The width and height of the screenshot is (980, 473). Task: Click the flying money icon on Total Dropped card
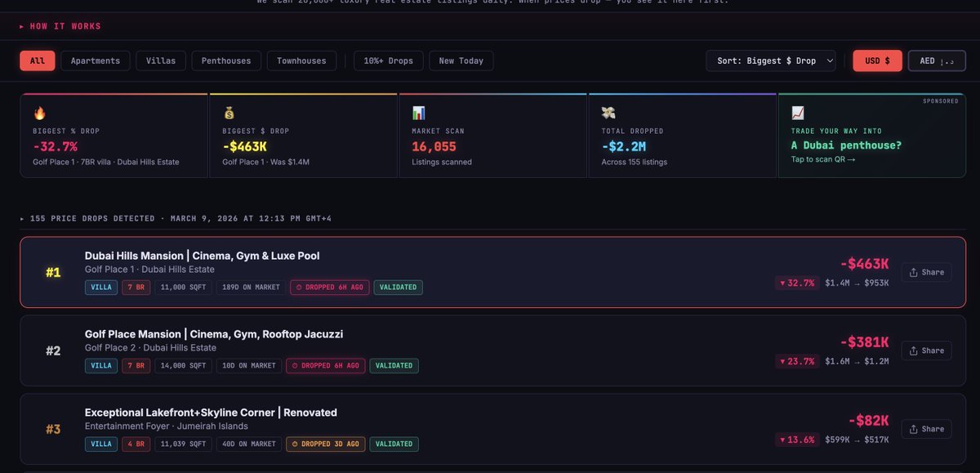608,114
